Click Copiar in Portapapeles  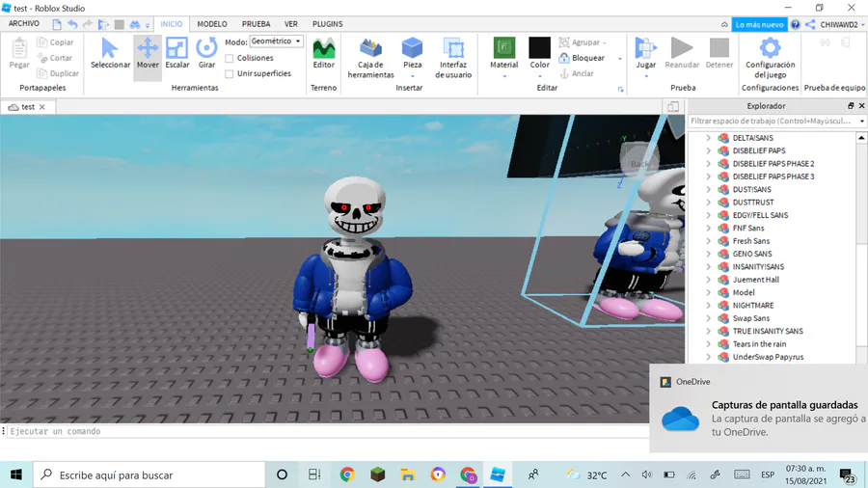click(55, 42)
